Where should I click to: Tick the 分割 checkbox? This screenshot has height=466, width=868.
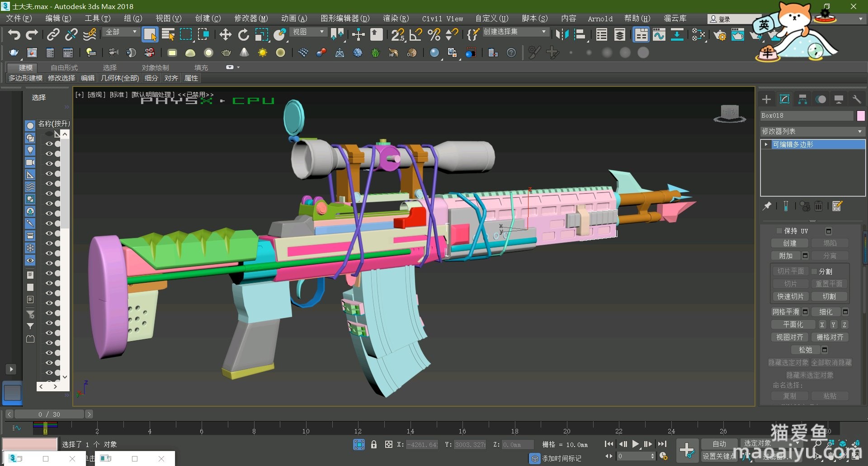pyautogui.click(x=814, y=271)
